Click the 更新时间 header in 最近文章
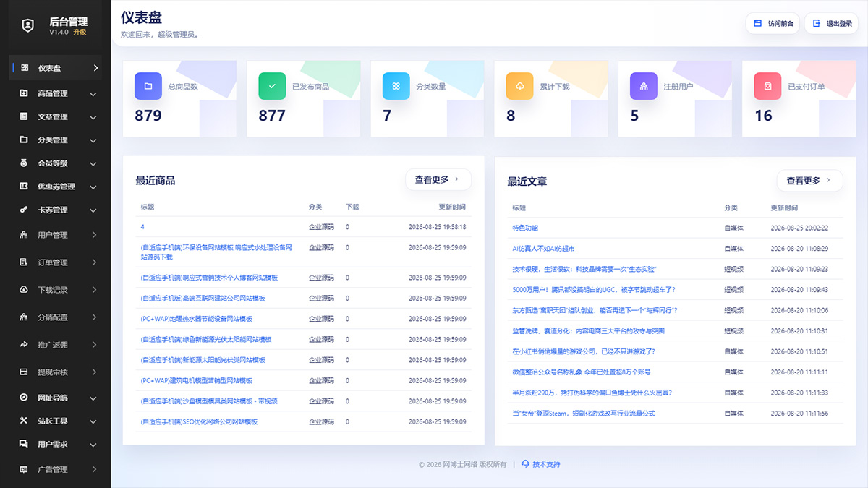The image size is (868, 488). (784, 207)
